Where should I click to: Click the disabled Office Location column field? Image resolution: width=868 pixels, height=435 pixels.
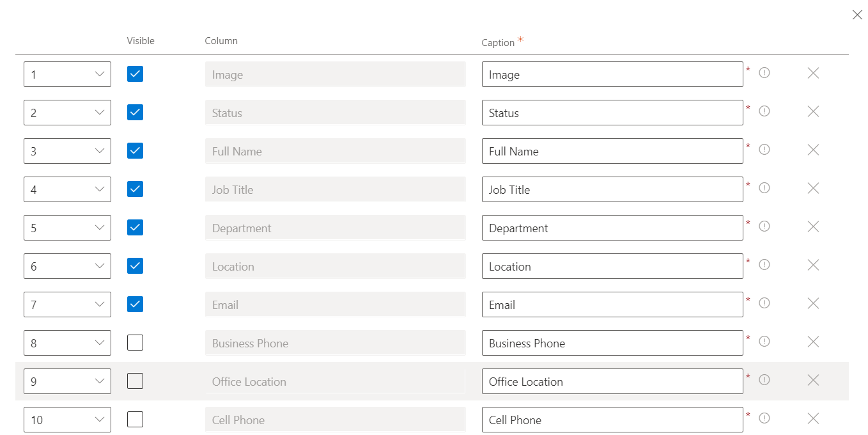335,381
